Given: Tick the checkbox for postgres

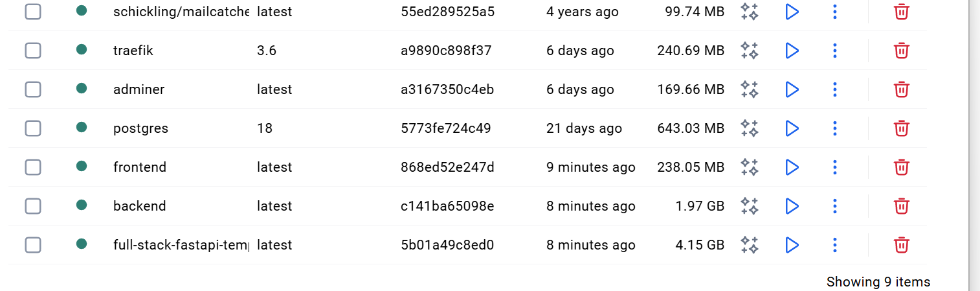Looking at the screenshot, I should click(x=33, y=128).
